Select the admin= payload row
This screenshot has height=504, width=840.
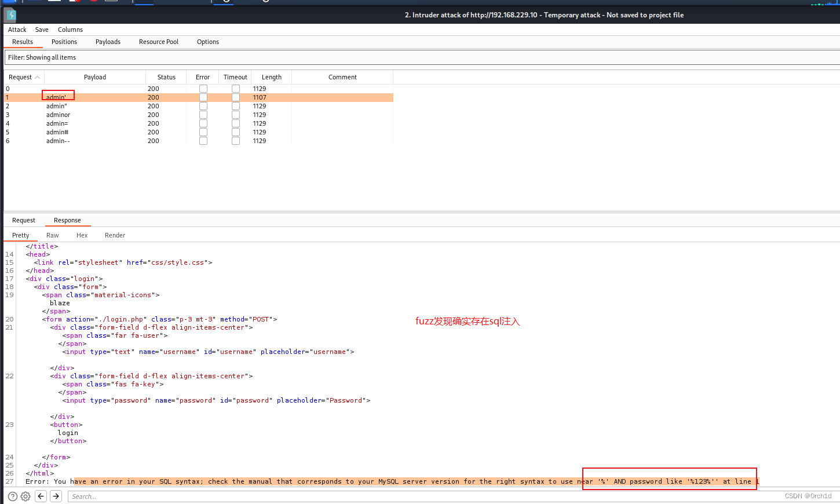point(199,123)
